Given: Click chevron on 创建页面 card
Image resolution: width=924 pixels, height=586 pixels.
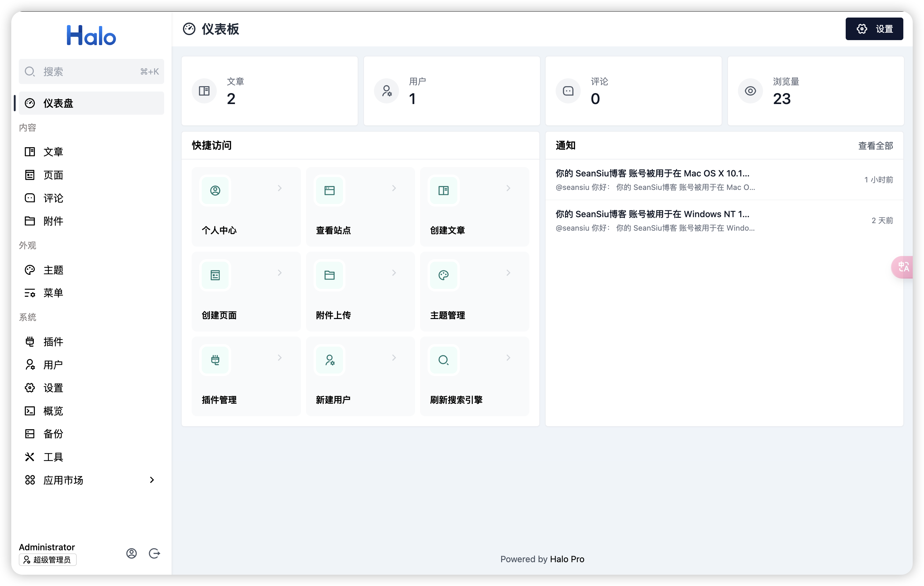Looking at the screenshot, I should click(280, 273).
